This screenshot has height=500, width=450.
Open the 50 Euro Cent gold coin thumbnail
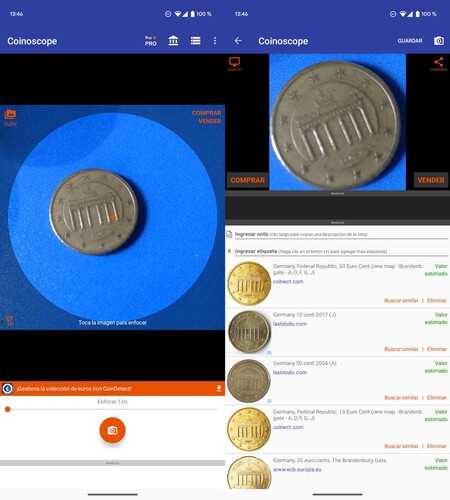tap(249, 284)
